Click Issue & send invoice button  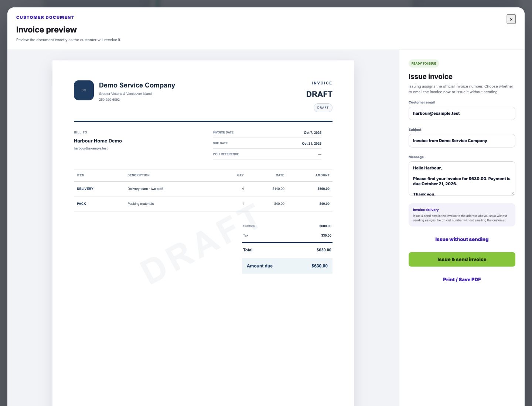click(462, 259)
